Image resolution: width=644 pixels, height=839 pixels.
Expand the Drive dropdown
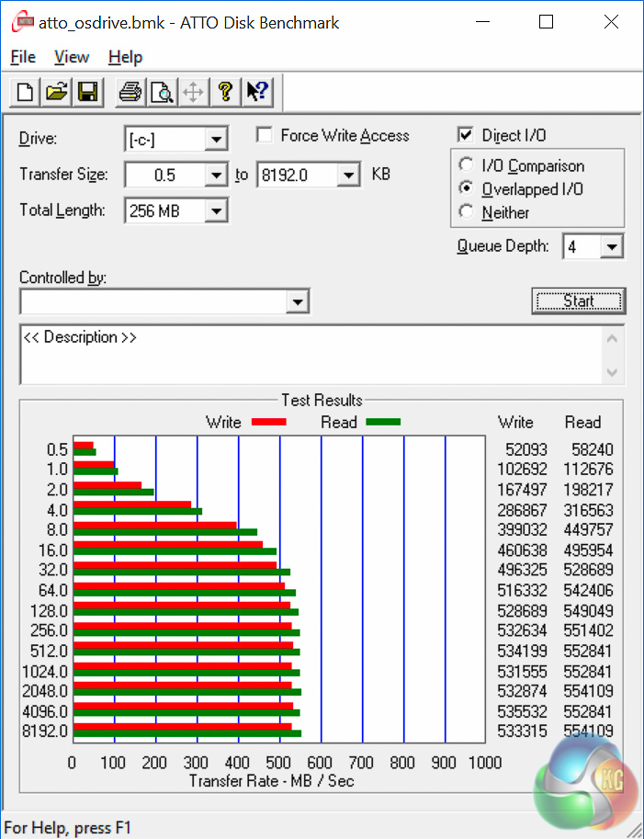pyautogui.click(x=216, y=140)
